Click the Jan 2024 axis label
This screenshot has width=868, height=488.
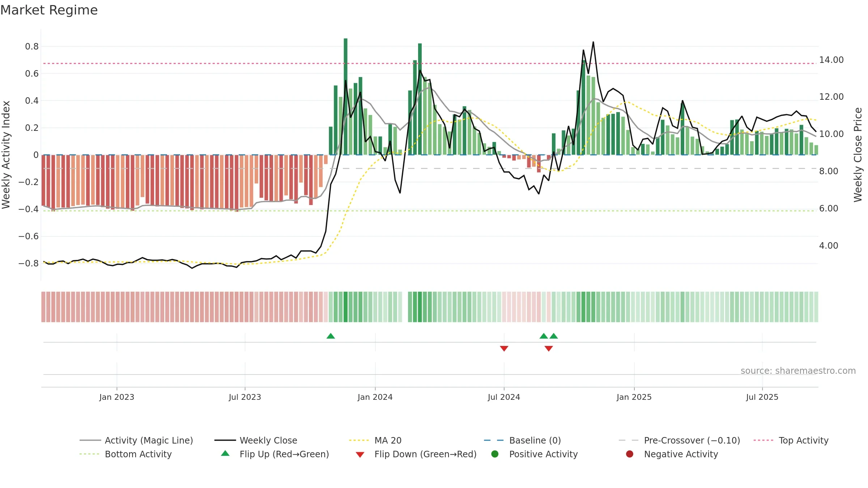(375, 397)
